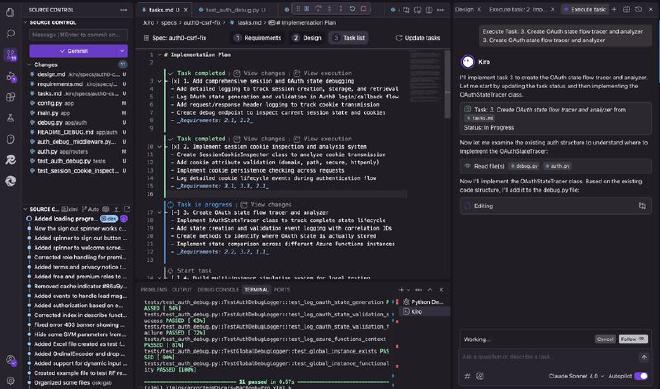The height and width of the screenshot is (389, 660).
Task: Open config.py in Changes list
Action: coord(78,103)
